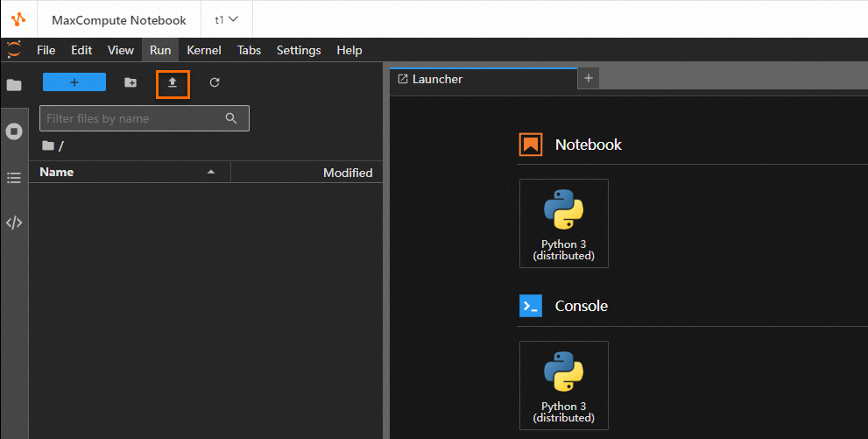Show the File Browser sidebar panel
The image size is (868, 439).
14,85
